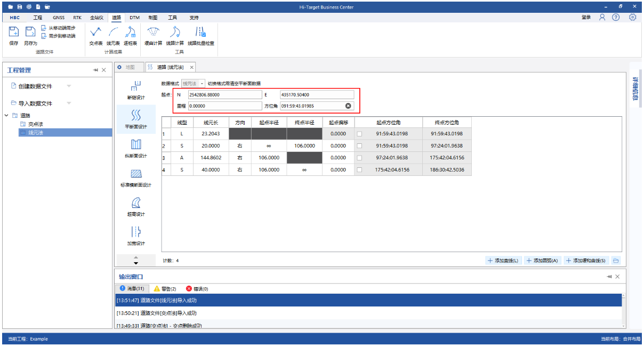Screen dimensions: 644x347
Task: Open the GNSS ribbon tab
Action: tap(58, 18)
